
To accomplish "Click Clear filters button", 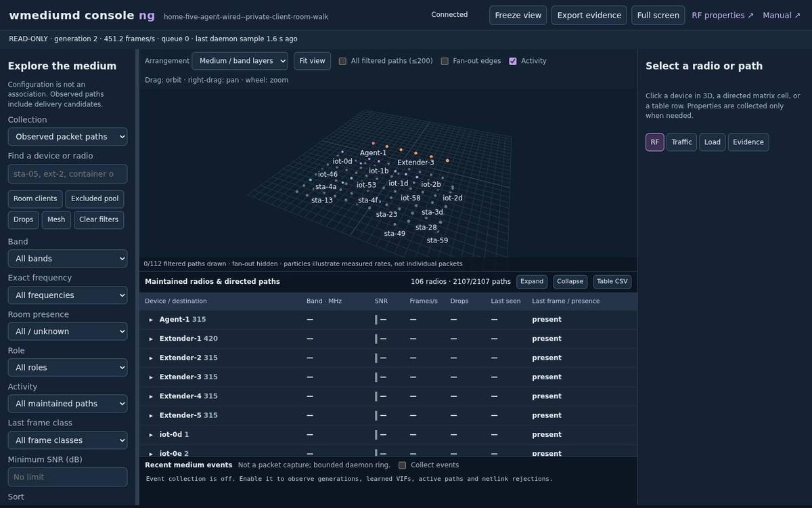I will (x=99, y=219).
